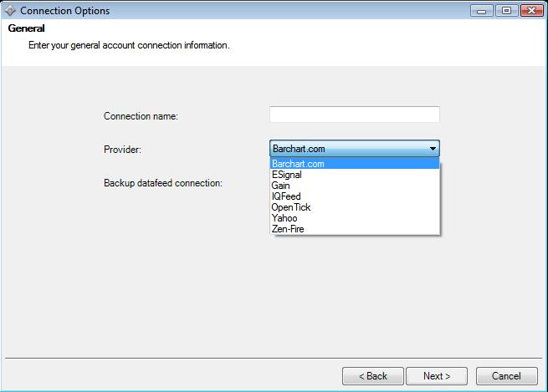
Task: Close the Connection Options window
Action: (x=531, y=11)
